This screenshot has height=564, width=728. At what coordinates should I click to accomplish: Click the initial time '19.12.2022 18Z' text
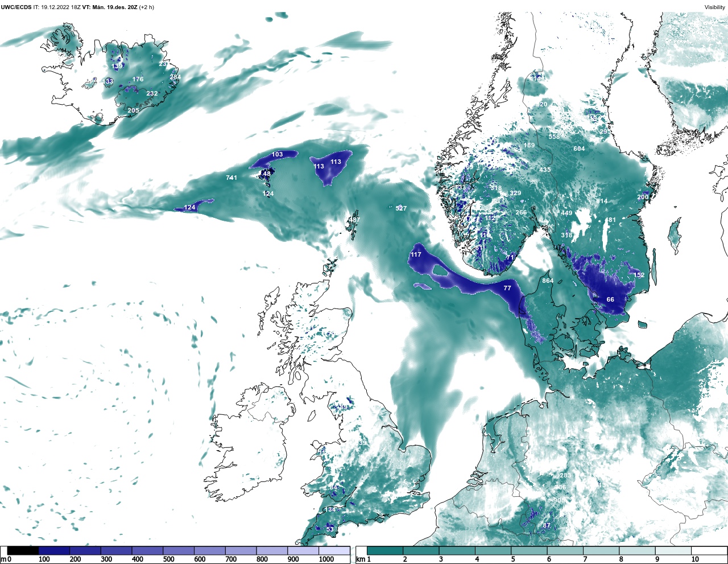tap(61, 7)
